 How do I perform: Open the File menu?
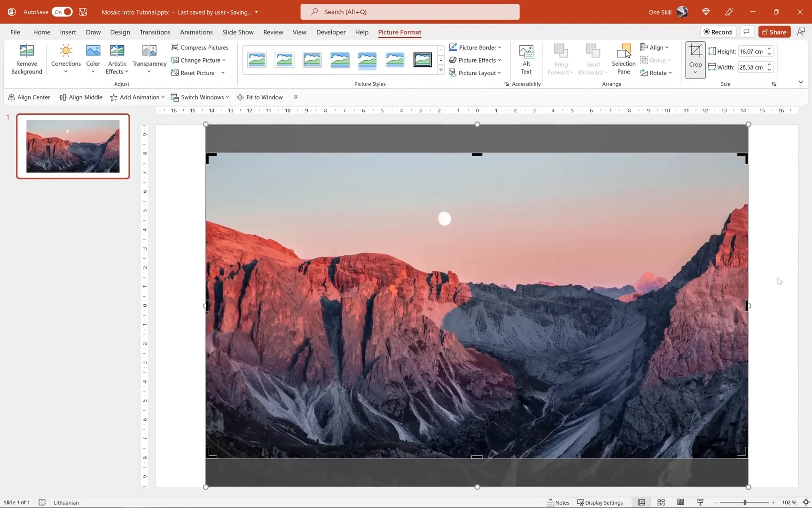coord(15,32)
